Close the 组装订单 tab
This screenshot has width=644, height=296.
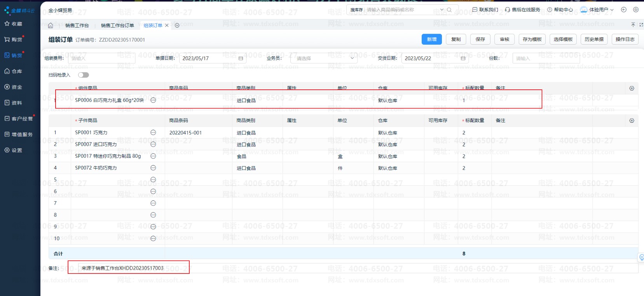coord(167,26)
